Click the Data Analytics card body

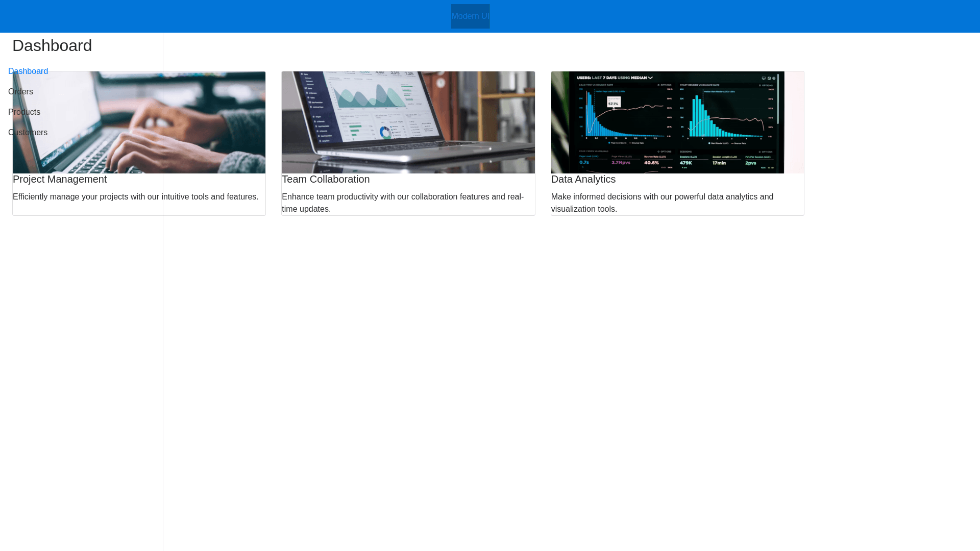coord(677,194)
